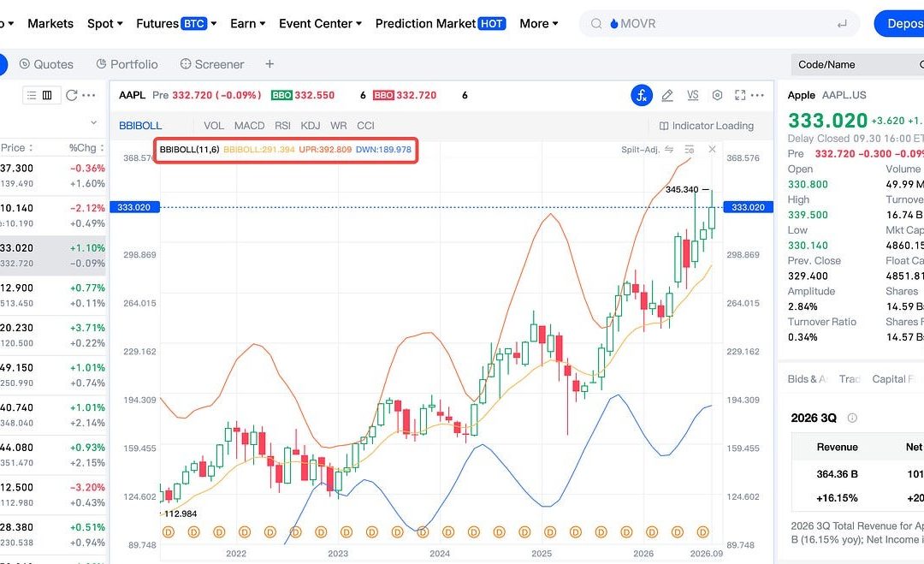Expand the Futures BTC dropdown
Viewport: 924px width, 564px height.
click(176, 24)
